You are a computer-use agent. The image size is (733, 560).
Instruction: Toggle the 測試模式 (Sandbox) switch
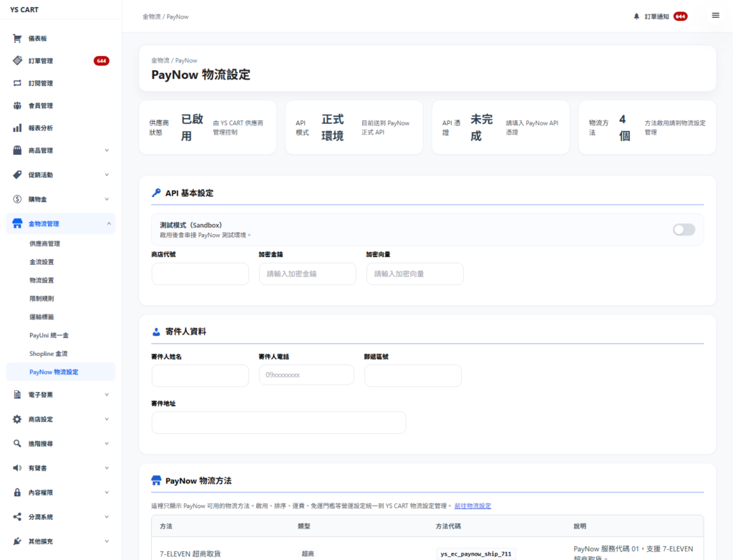tap(684, 230)
